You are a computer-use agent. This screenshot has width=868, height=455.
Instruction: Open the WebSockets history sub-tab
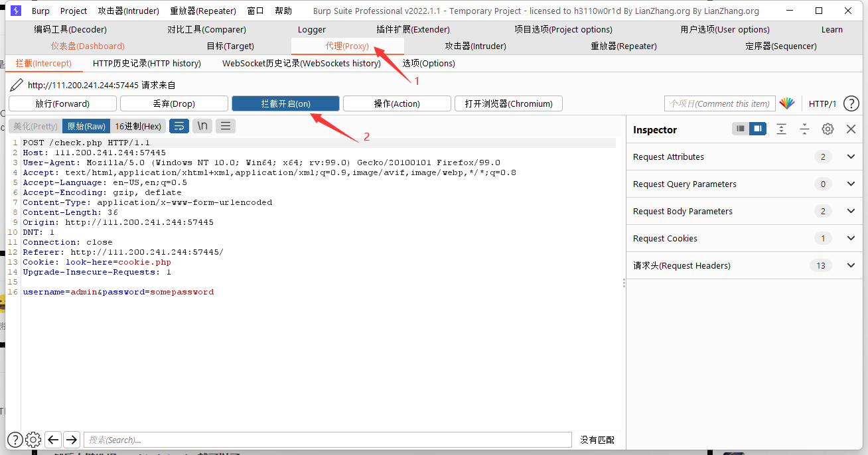[x=301, y=63]
